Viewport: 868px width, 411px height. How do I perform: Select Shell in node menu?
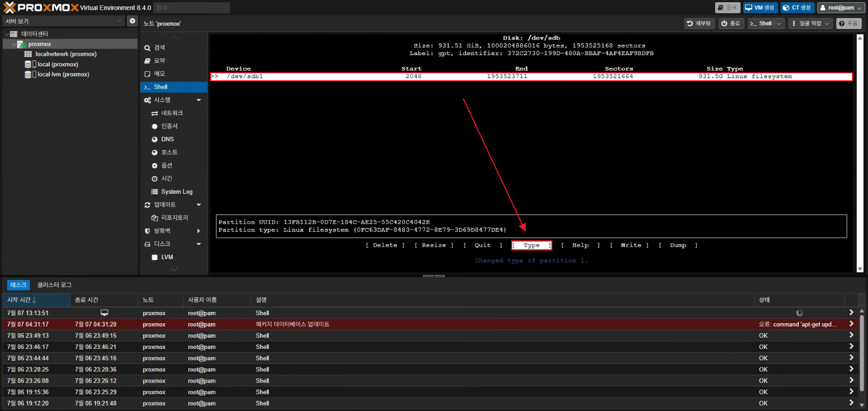click(174, 87)
